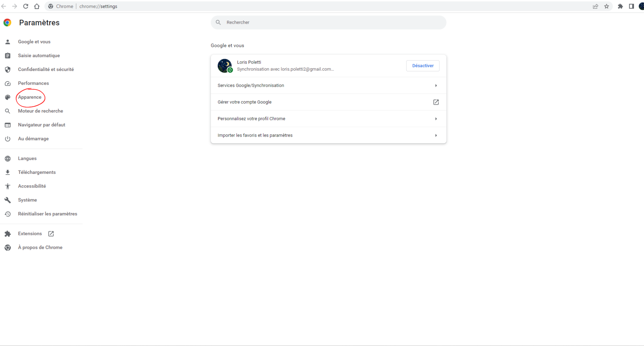644x346 pixels.
Task: Open Saisie automatique settings
Action: tap(39, 55)
